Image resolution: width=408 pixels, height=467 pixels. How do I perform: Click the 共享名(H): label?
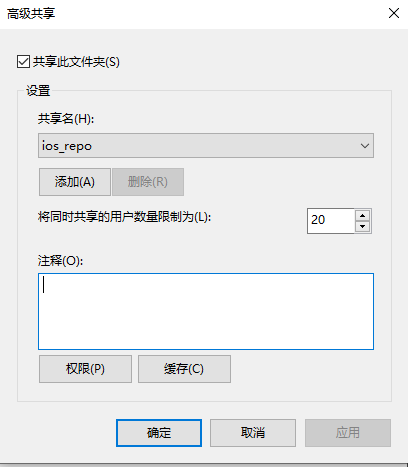(x=66, y=119)
